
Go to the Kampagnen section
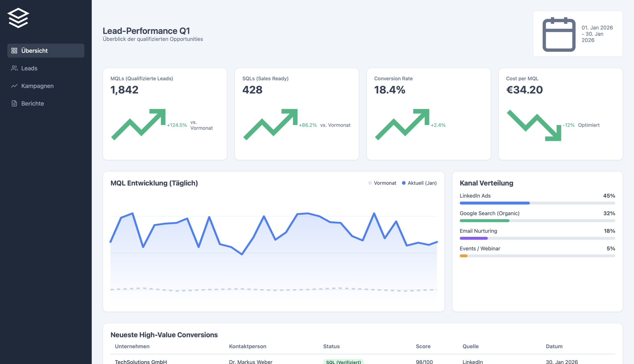point(37,86)
